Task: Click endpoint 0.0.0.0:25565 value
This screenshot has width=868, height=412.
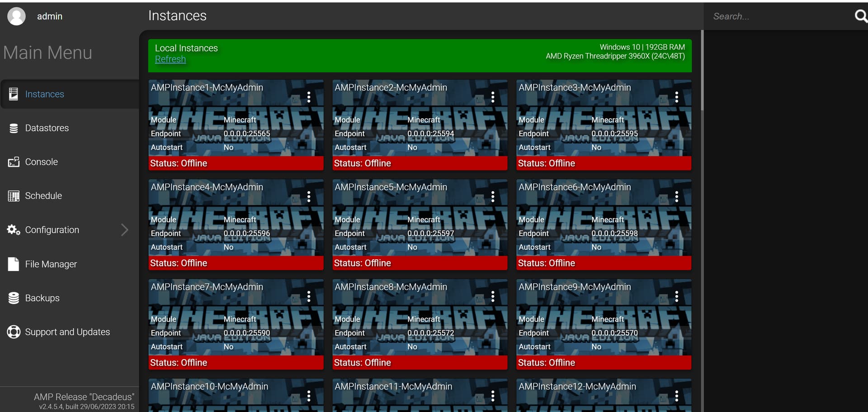Action: (247, 134)
